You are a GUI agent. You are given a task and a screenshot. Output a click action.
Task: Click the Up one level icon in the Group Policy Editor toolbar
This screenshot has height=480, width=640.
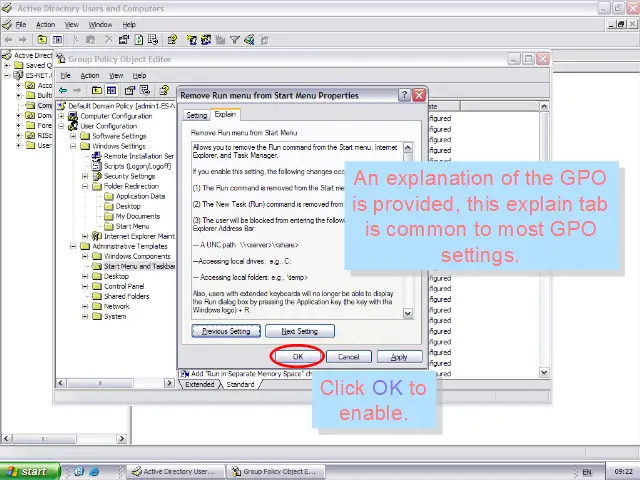tap(97, 90)
